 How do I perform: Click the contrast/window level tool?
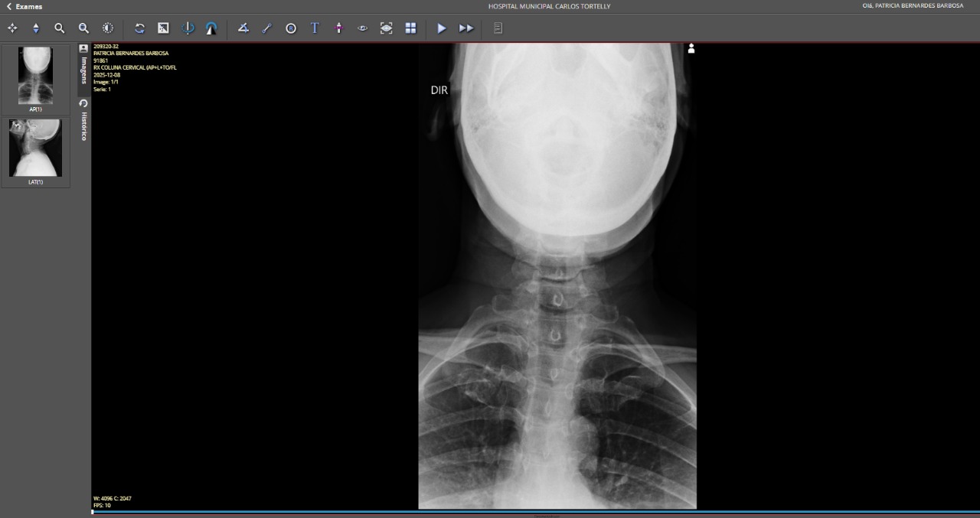click(108, 28)
